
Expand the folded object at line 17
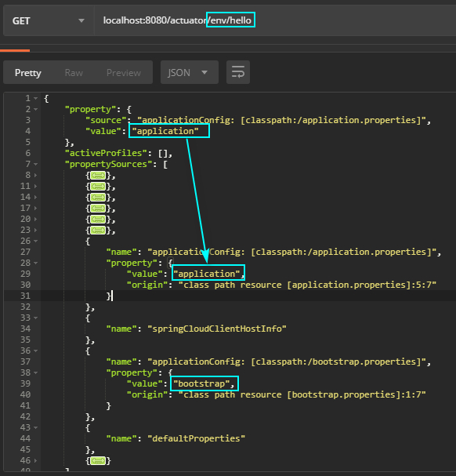(x=36, y=208)
